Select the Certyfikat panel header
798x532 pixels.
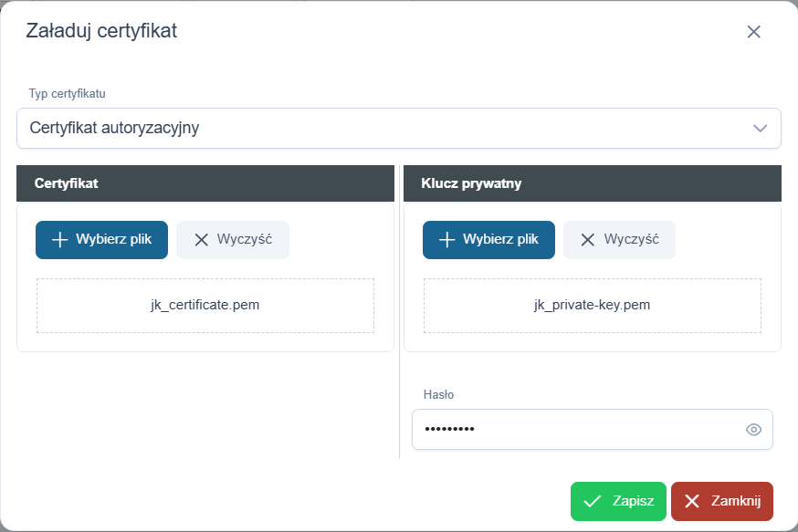pos(205,183)
